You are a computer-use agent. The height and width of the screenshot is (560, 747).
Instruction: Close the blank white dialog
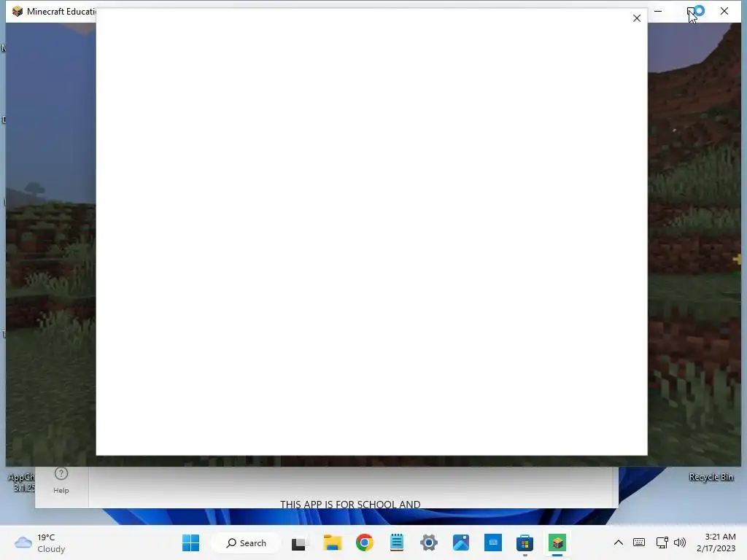click(636, 18)
